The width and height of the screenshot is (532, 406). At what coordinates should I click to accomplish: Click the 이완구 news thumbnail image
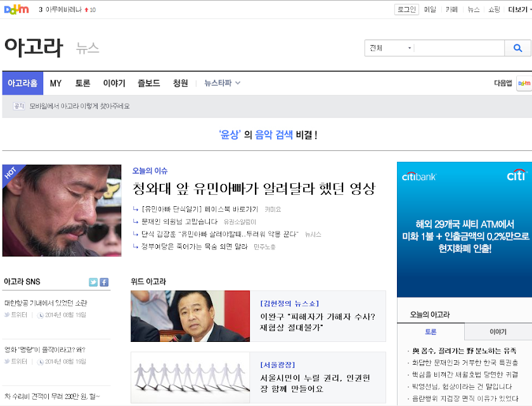(190, 316)
